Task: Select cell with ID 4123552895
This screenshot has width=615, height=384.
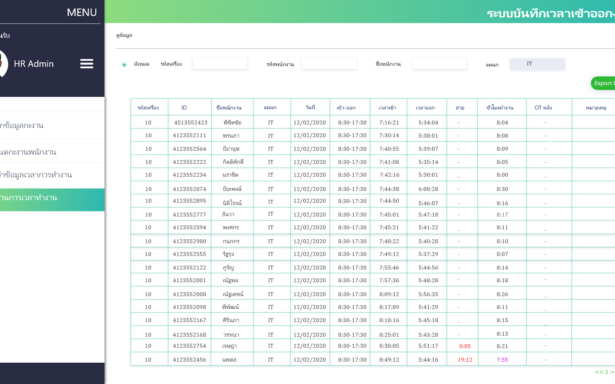Action: coord(189,200)
